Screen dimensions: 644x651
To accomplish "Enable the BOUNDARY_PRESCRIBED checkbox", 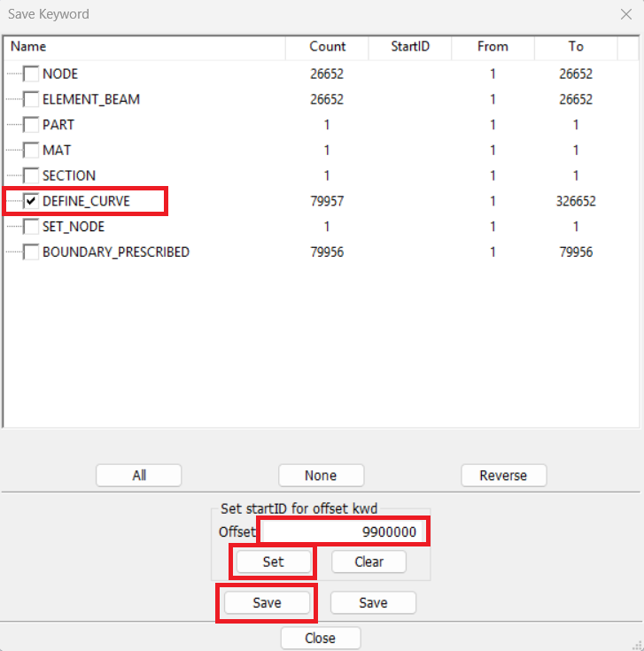I will pos(31,252).
